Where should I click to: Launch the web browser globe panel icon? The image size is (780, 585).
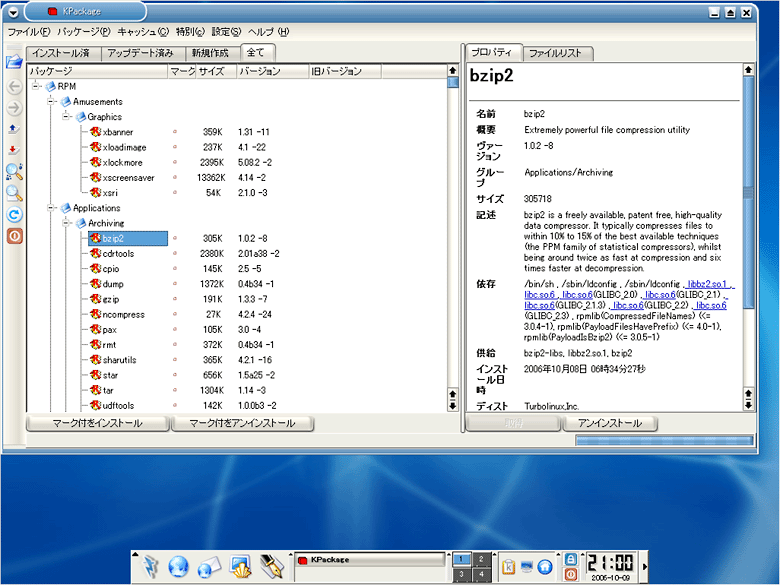click(179, 567)
